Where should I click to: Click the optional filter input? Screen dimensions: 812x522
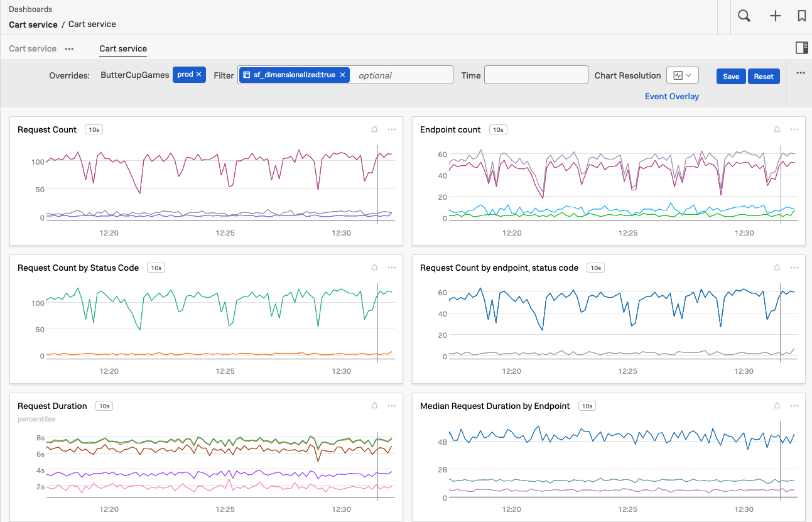click(402, 75)
